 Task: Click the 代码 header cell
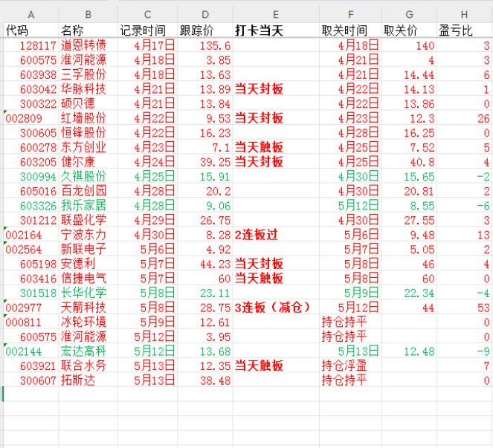[30, 30]
